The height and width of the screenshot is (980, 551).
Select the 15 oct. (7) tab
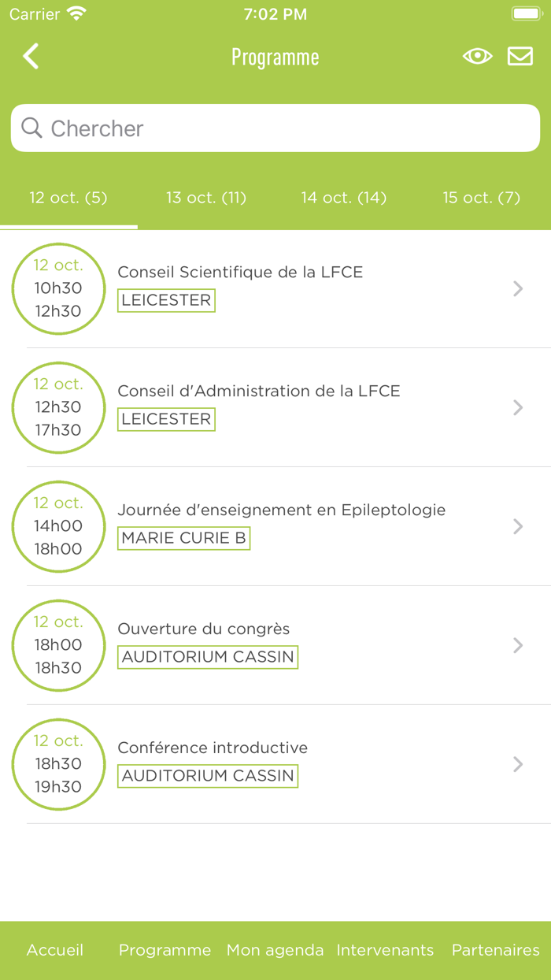(481, 198)
